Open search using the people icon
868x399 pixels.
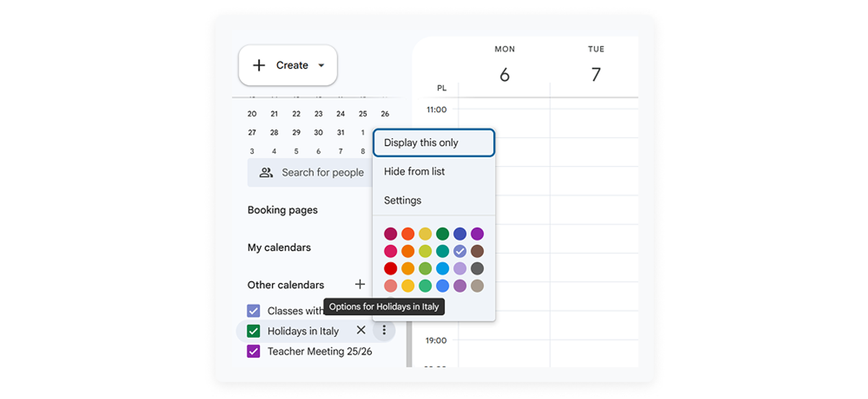[266, 172]
